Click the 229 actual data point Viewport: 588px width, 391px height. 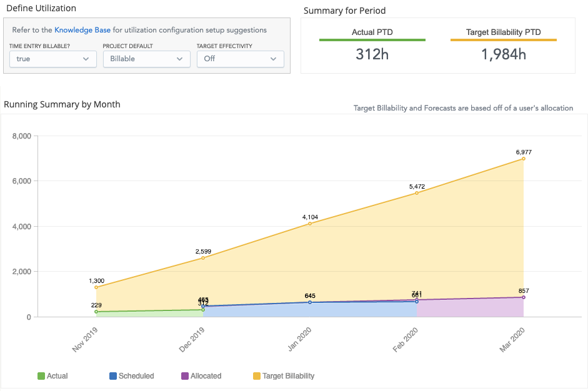click(96, 312)
